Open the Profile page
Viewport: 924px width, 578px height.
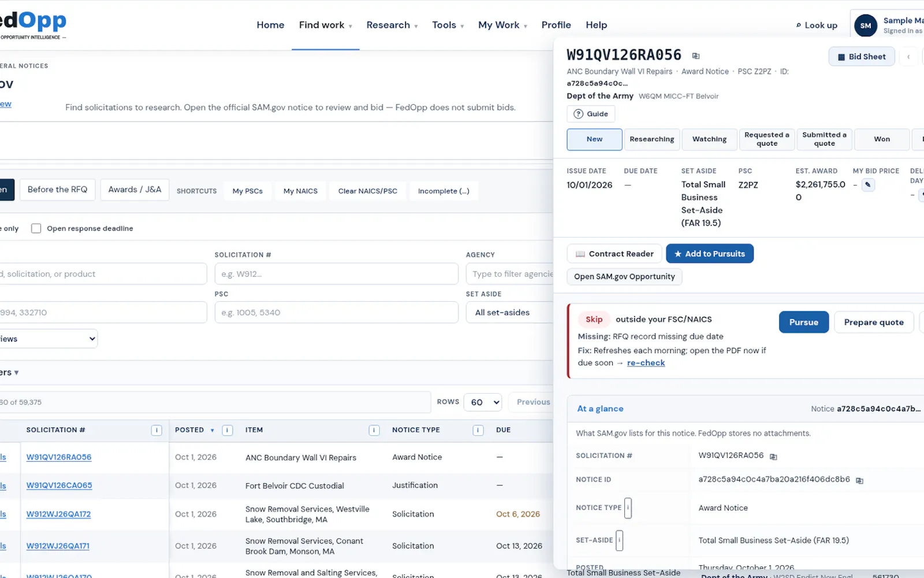click(556, 25)
